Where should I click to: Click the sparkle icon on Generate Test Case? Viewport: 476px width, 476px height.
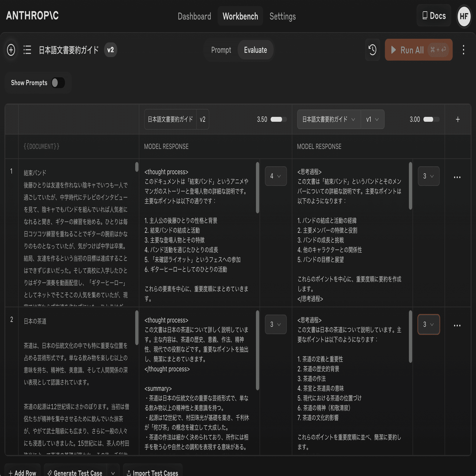[50, 473]
